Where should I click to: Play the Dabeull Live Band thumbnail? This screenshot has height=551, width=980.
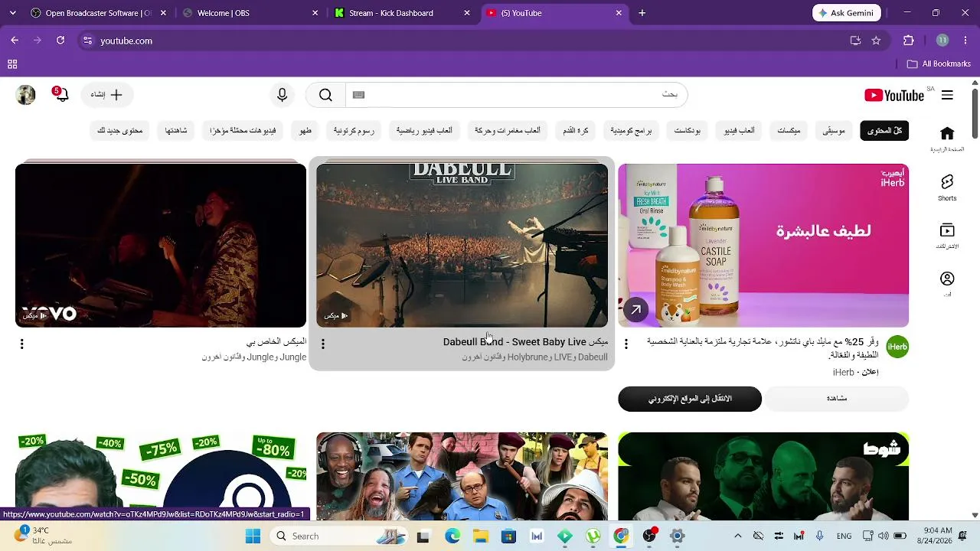tap(462, 245)
